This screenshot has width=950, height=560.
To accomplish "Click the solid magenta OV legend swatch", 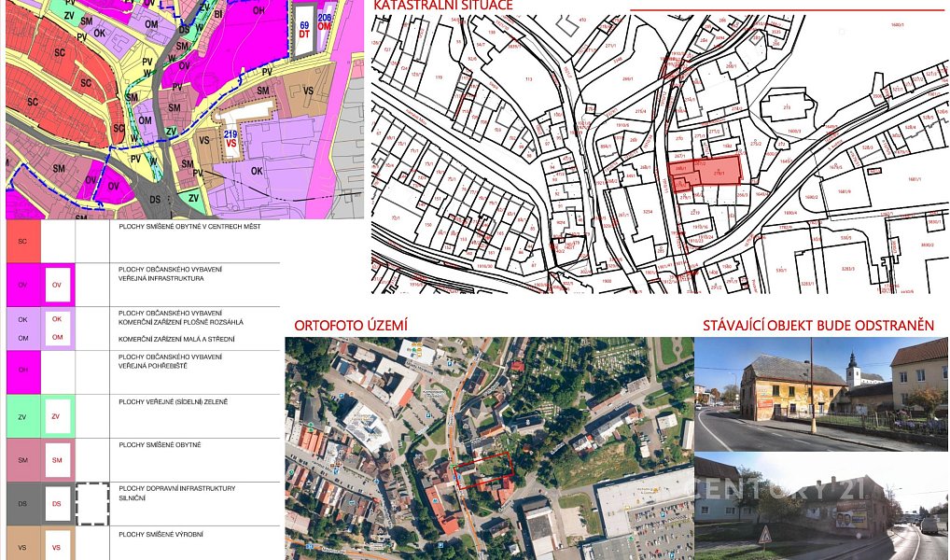I will click(x=23, y=285).
